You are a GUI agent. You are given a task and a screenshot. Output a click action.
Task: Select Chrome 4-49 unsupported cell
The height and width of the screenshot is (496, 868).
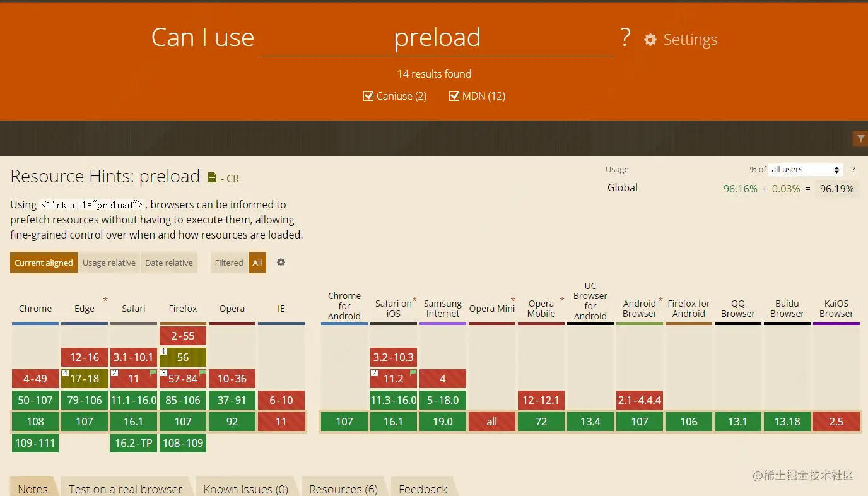coord(35,379)
